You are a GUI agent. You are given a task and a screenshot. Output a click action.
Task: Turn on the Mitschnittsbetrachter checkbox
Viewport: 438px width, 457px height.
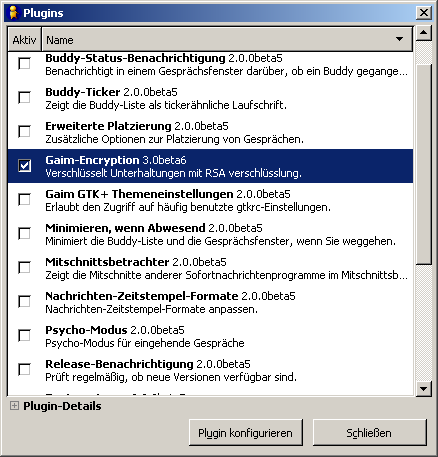tap(24, 268)
